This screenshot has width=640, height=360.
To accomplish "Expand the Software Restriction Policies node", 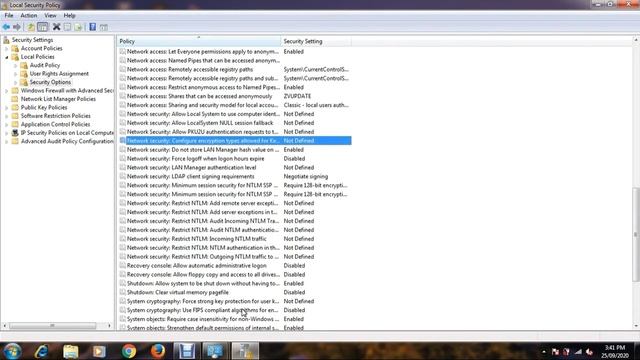I will point(7,116).
